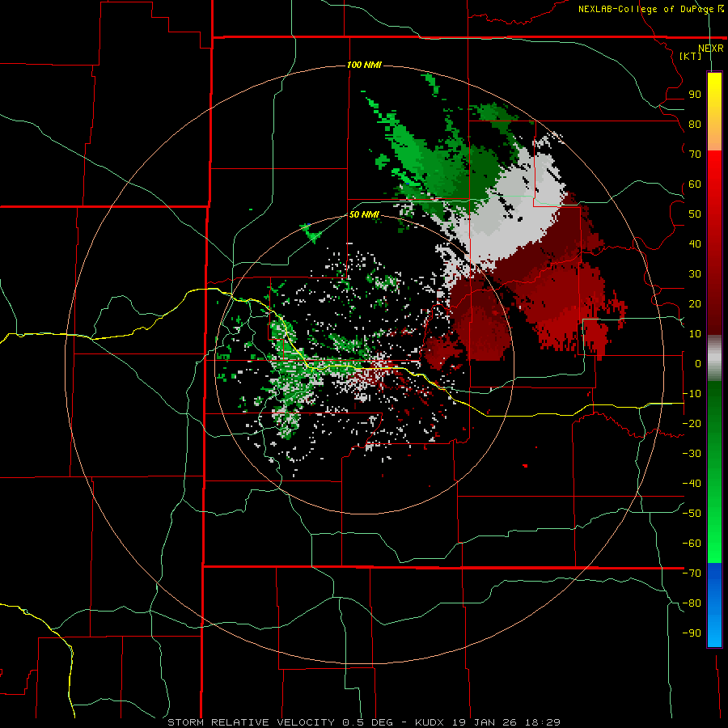Click the "50 NMI" range ring label
This screenshot has width=728, height=728.
[365, 214]
